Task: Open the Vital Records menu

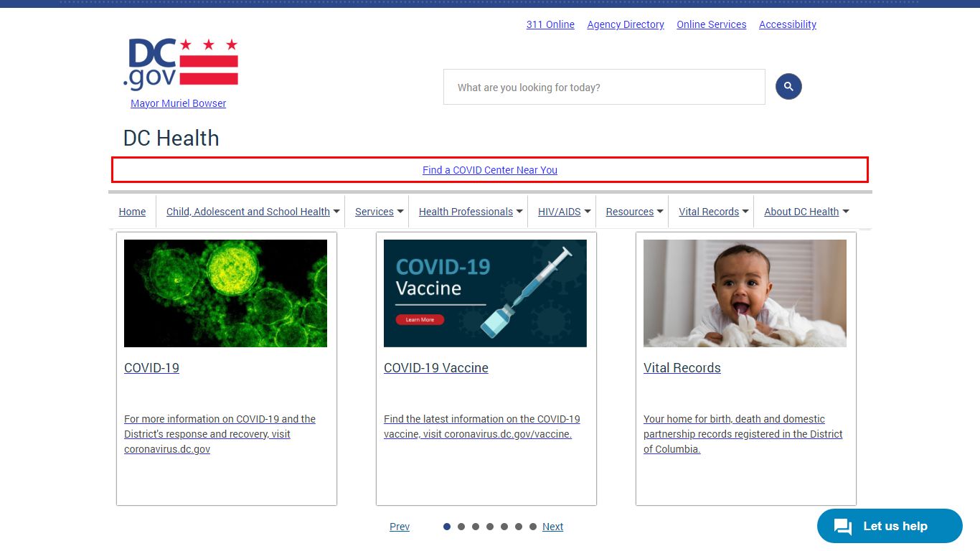Action: [709, 212]
